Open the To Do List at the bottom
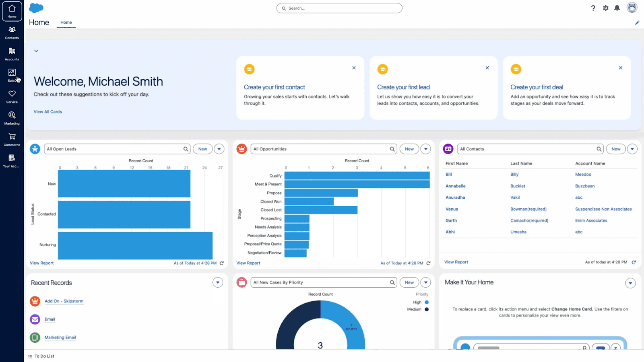The image size is (644, 362). tap(43, 356)
